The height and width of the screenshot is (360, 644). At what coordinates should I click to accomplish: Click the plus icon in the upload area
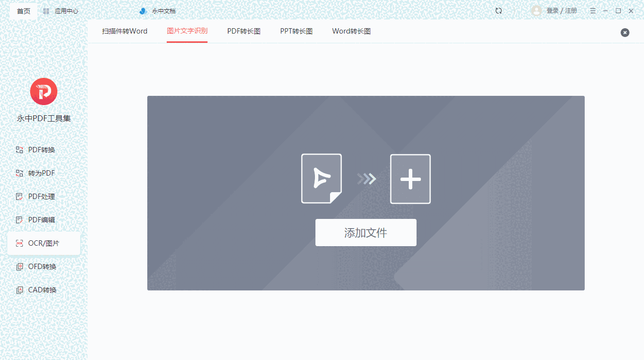410,179
